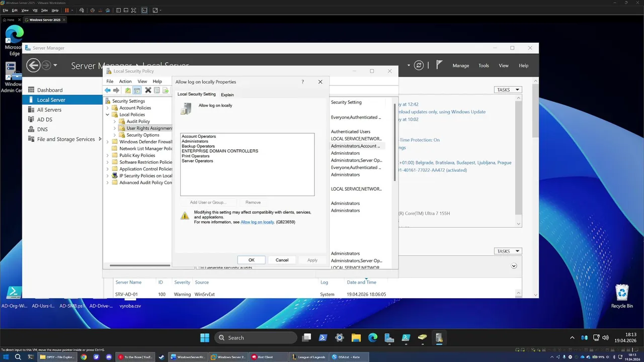Collapse Local Policies tree node
Viewport: 644px width, 362px height.
point(108,115)
